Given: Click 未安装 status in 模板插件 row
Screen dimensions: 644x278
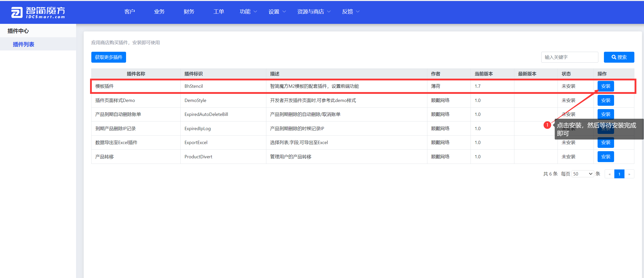Looking at the screenshot, I should pos(568,86).
